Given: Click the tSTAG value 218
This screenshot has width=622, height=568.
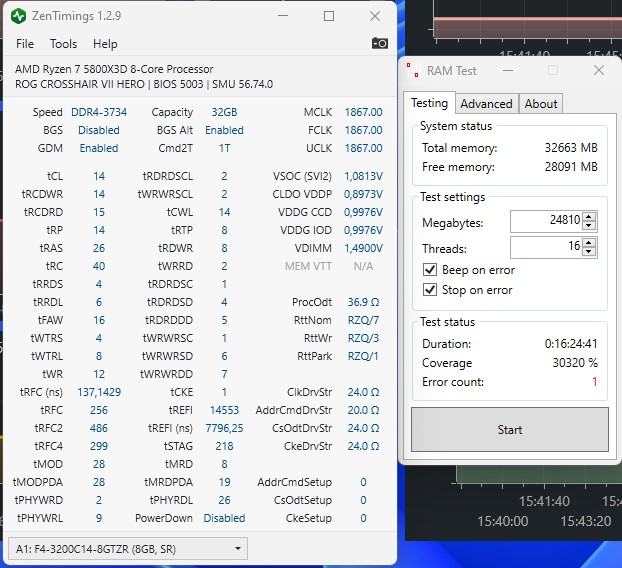Looking at the screenshot, I should tap(224, 446).
